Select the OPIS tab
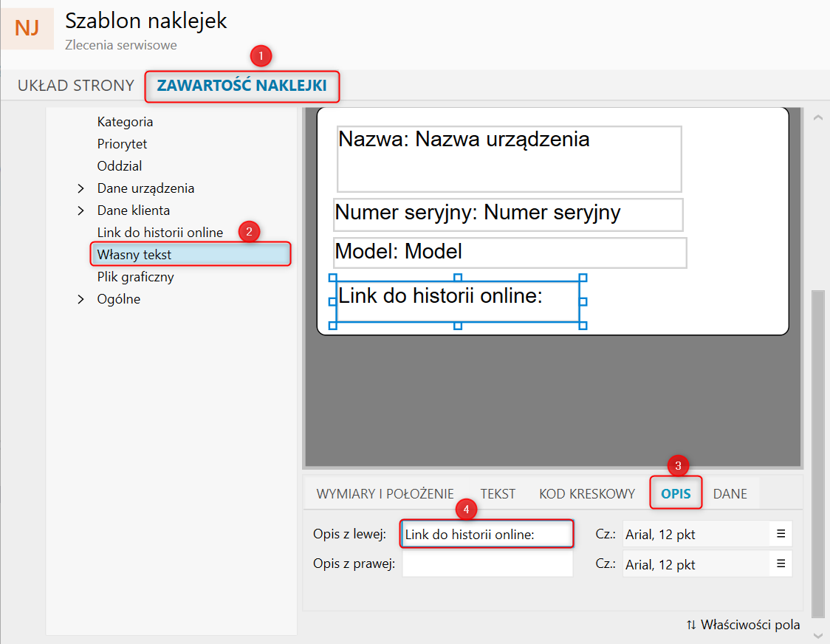 [676, 493]
